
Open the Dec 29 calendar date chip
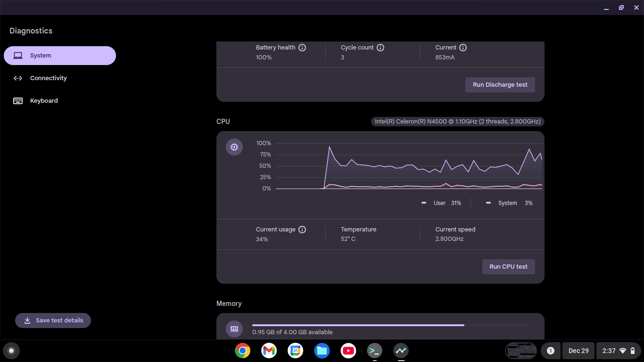[x=578, y=351]
